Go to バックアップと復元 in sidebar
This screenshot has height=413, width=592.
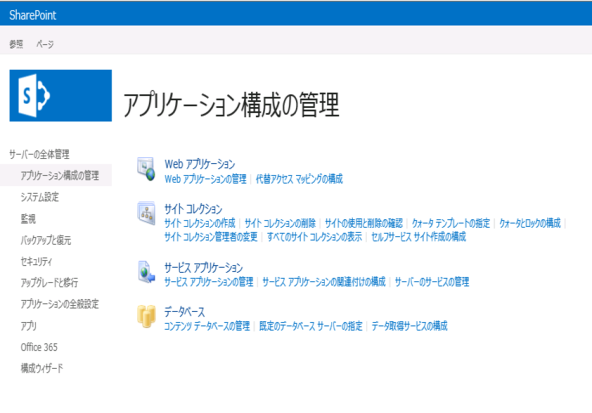point(46,240)
